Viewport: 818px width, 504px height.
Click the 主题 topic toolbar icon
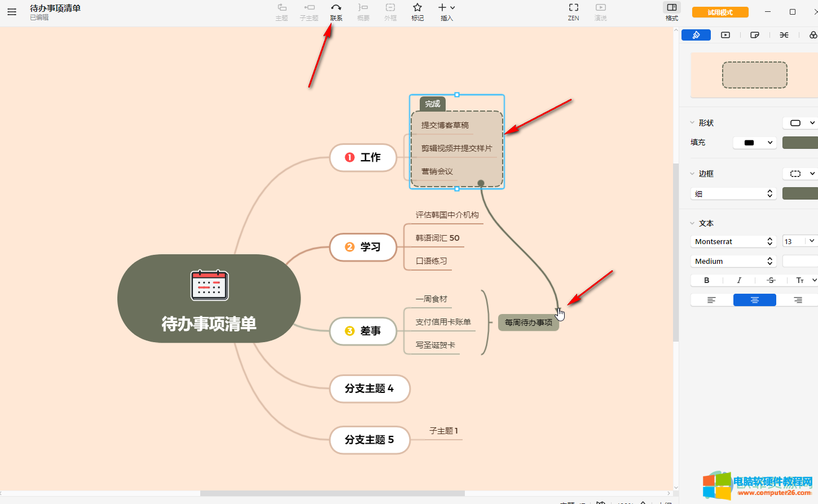tap(282, 12)
